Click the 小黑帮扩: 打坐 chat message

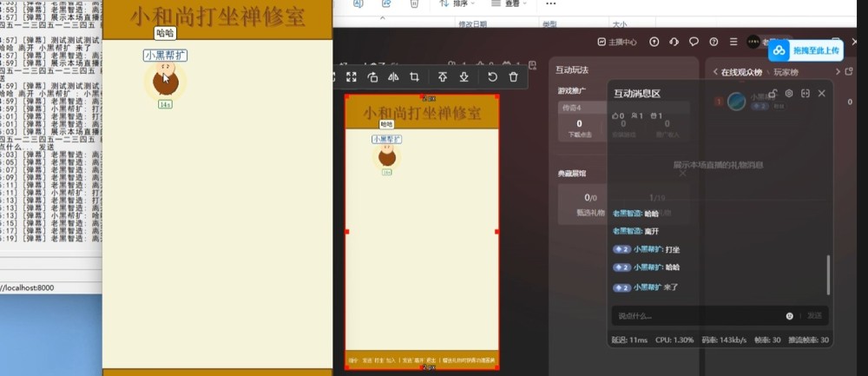(x=646, y=249)
